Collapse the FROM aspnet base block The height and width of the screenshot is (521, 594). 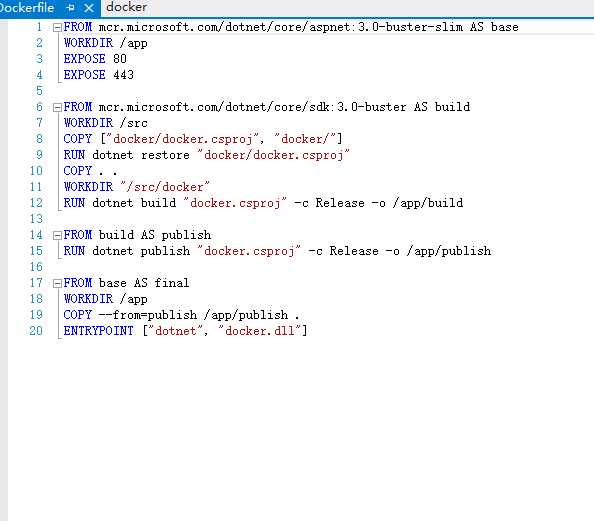[57, 28]
